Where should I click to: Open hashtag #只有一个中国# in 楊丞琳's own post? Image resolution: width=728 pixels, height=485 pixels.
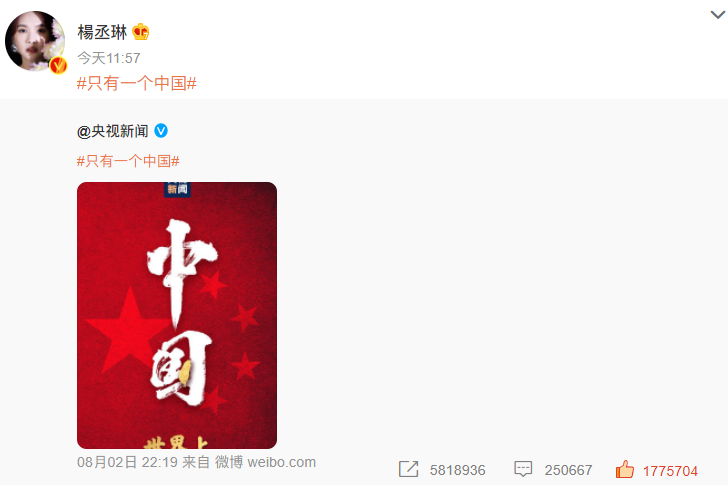click(x=136, y=84)
